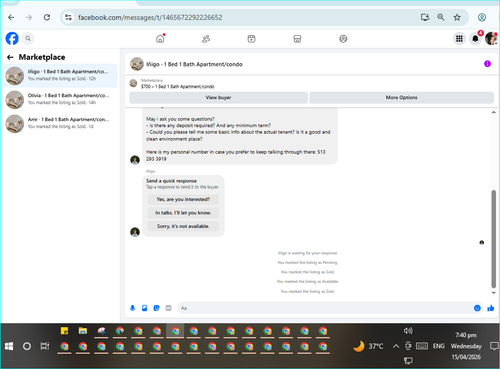This screenshot has height=369, width=500.
Task: Reload the Facebook page
Action: (47, 17)
